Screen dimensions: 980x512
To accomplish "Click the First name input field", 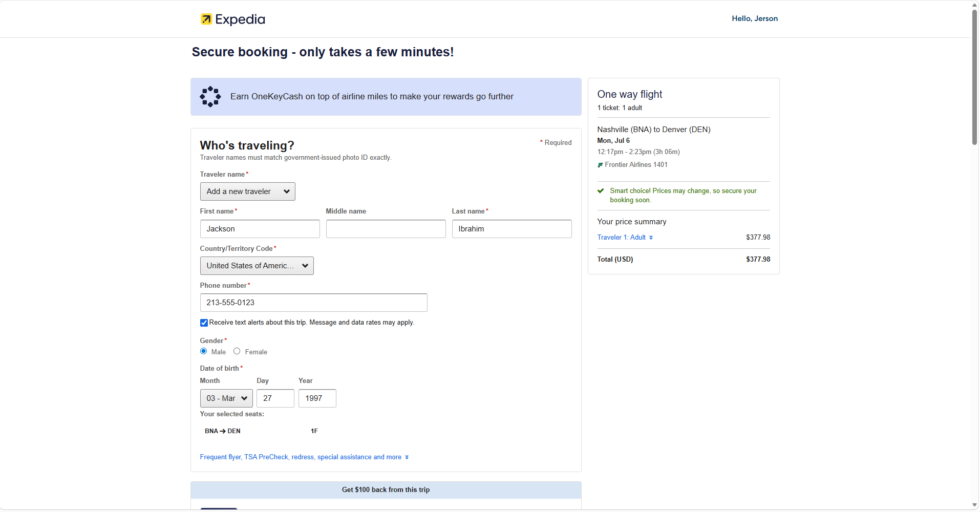I will pyautogui.click(x=260, y=229).
